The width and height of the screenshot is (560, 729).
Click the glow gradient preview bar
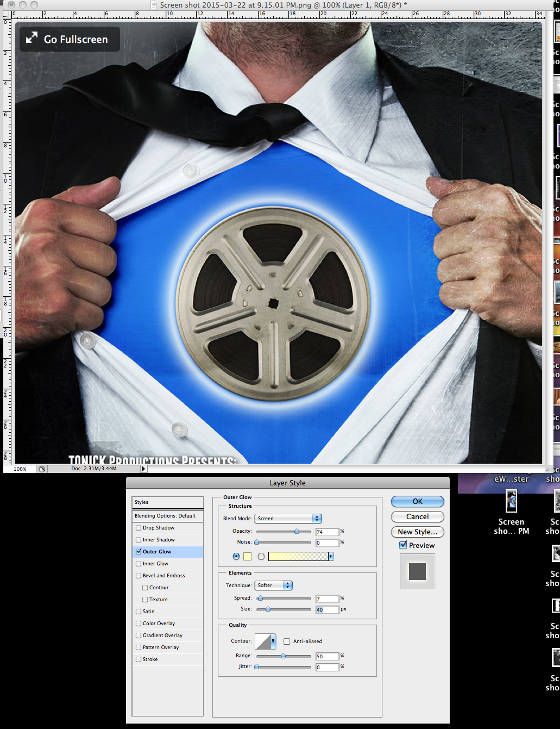(298, 556)
